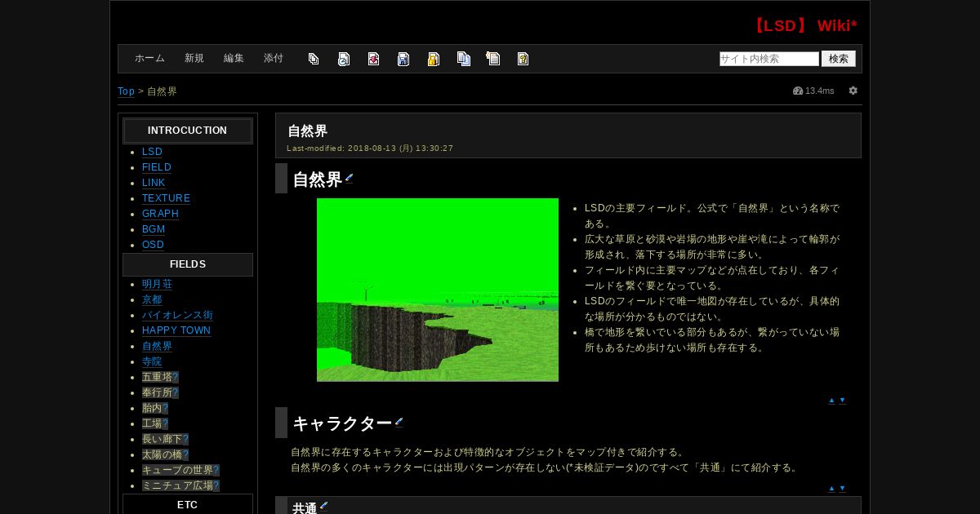Viewport: 980px width, 514px height.
Task: Create キューブの世界 page via question mark
Action: pos(216,470)
